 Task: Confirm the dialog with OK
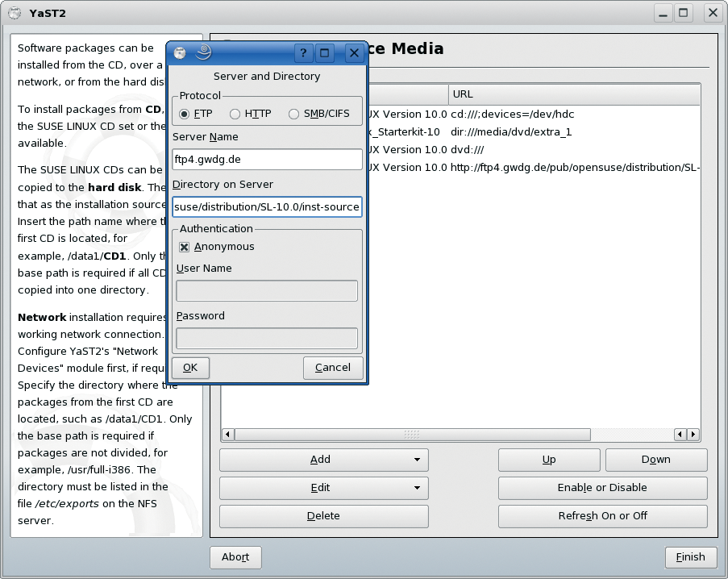tap(190, 368)
